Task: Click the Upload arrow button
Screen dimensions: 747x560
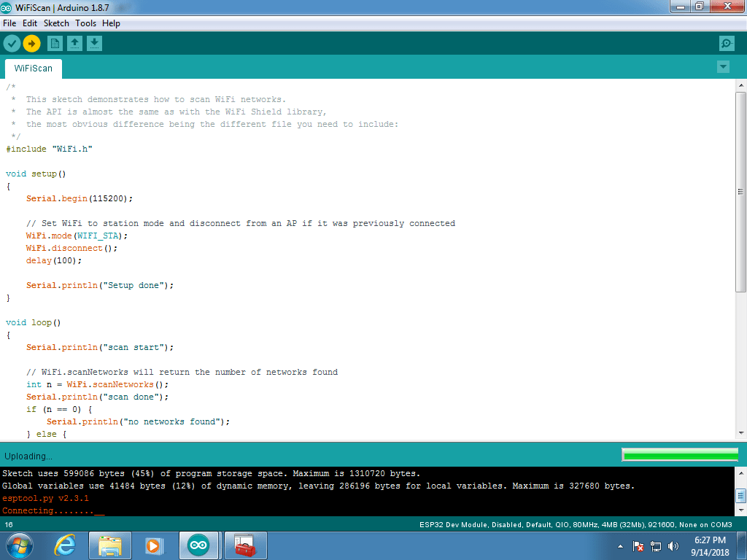Action: tap(31, 44)
